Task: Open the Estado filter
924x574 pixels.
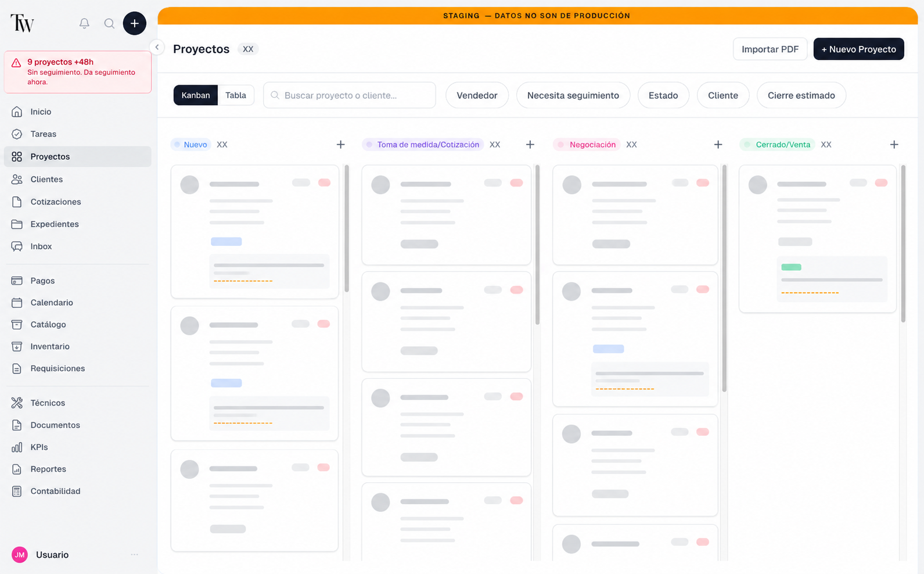Action: 663,95
